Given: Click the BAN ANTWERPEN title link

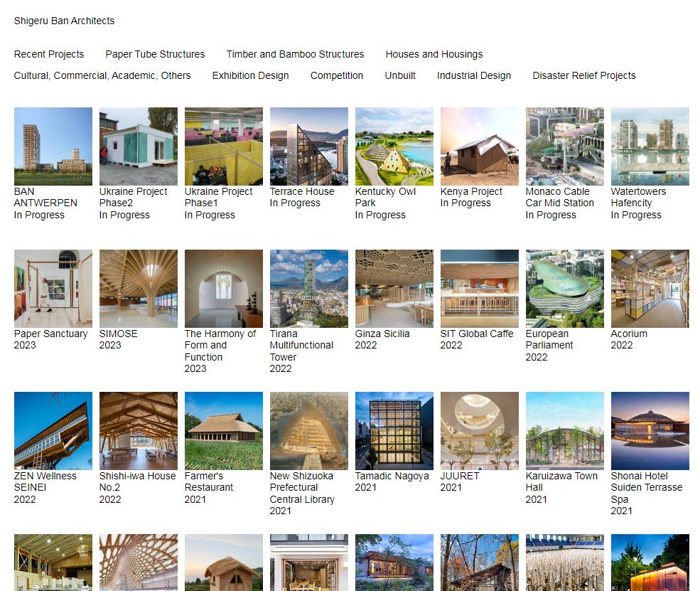Looking at the screenshot, I should [x=45, y=197].
